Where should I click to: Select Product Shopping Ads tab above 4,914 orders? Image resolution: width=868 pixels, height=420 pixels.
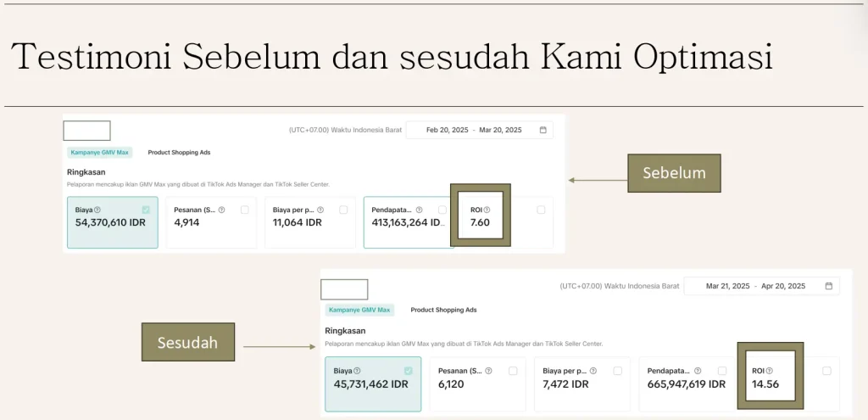tap(179, 153)
